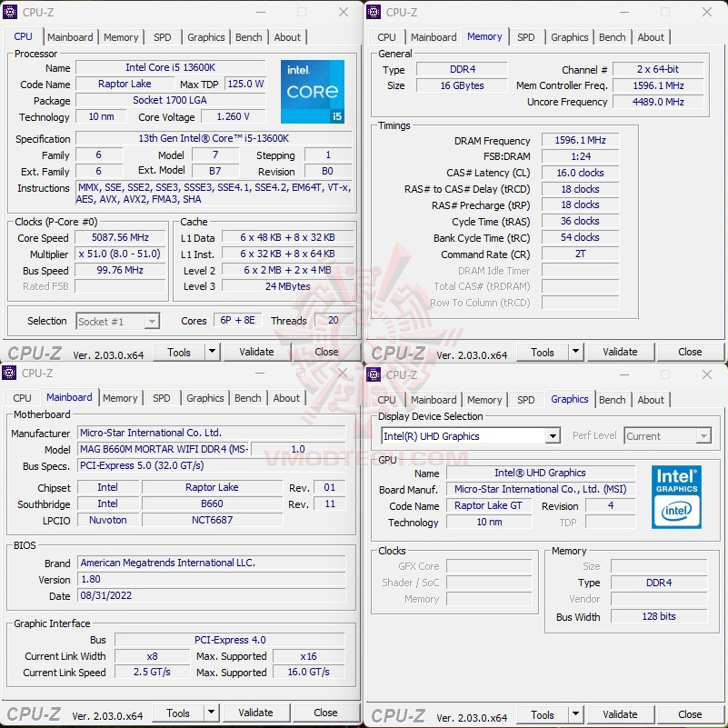The height and width of the screenshot is (728, 728).
Task: Click the Current Link Speed 2.5 GT/s value
Action: click(153, 672)
